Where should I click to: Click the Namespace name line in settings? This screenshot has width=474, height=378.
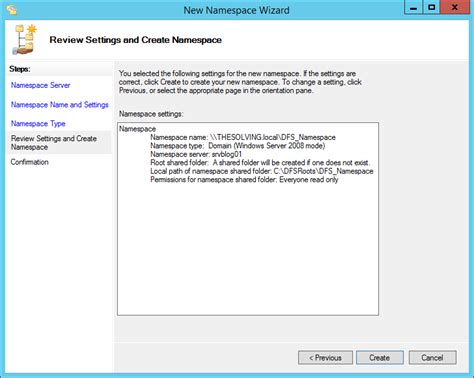pos(243,137)
